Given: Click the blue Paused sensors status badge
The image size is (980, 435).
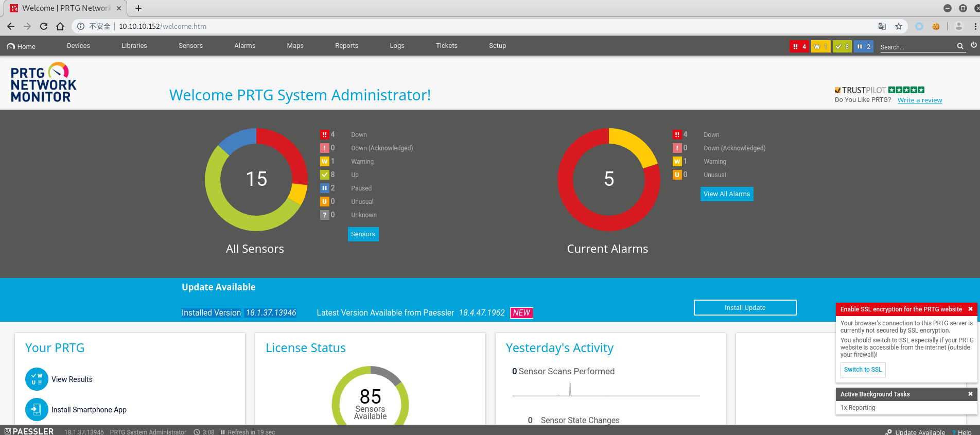Looking at the screenshot, I should point(864,46).
